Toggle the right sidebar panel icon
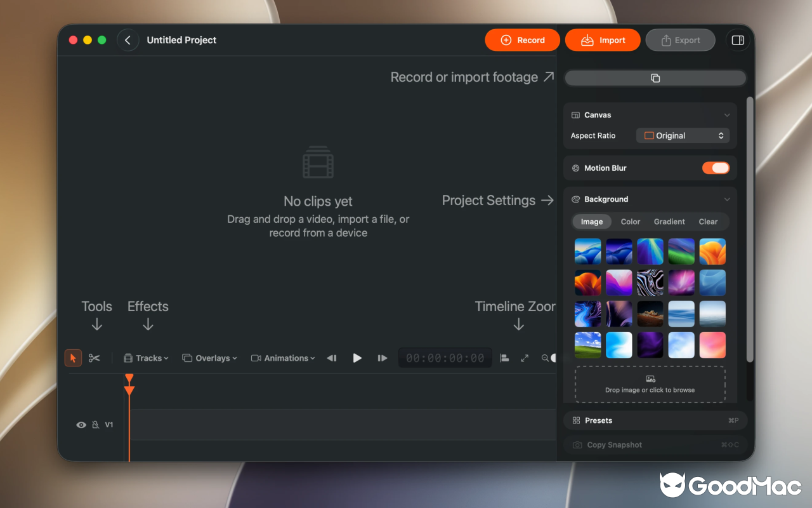 point(738,40)
